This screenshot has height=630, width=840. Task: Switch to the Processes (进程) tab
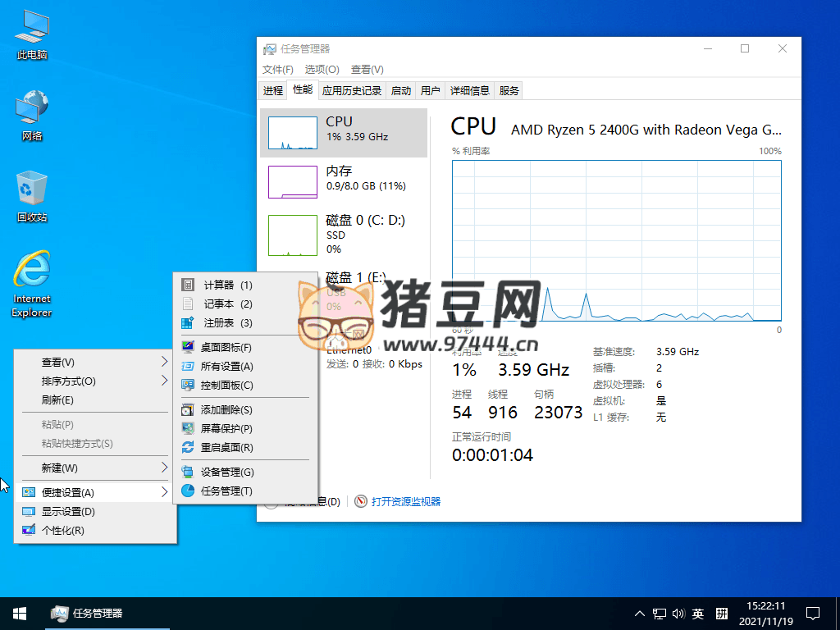[273, 90]
